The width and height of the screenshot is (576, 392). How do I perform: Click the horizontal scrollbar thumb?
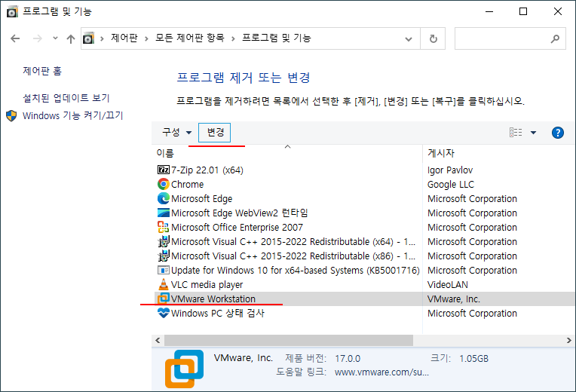289,340
